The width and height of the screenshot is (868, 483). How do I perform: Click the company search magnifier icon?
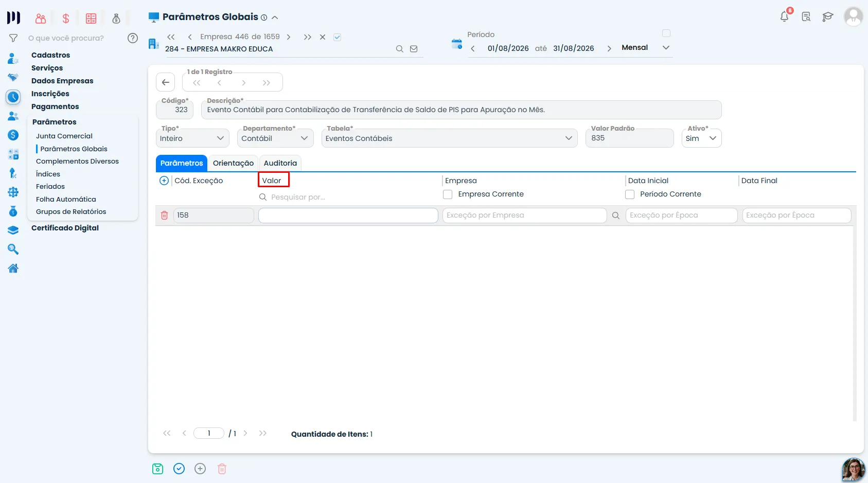pos(399,49)
